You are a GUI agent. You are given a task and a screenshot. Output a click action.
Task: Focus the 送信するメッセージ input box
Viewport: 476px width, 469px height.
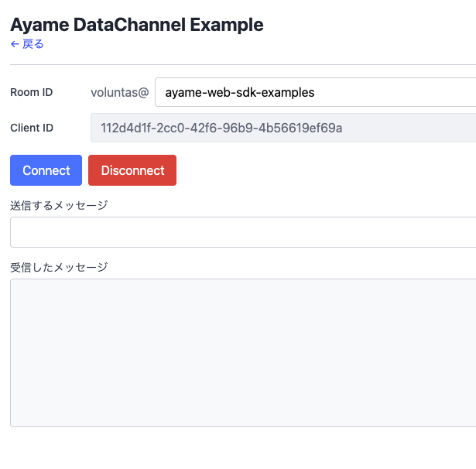tap(243, 232)
